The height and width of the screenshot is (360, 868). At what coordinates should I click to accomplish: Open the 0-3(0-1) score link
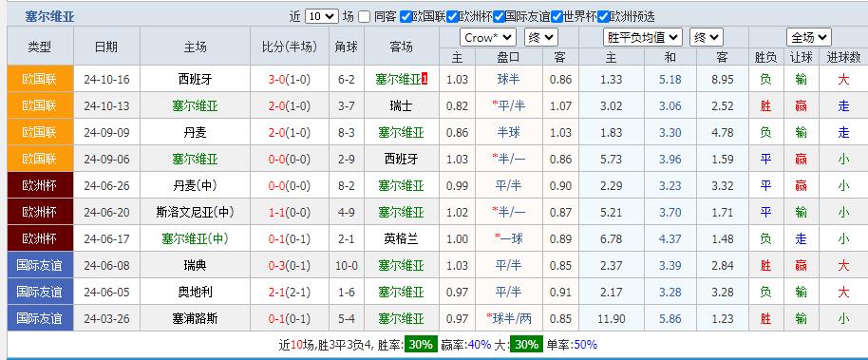[x=290, y=265]
